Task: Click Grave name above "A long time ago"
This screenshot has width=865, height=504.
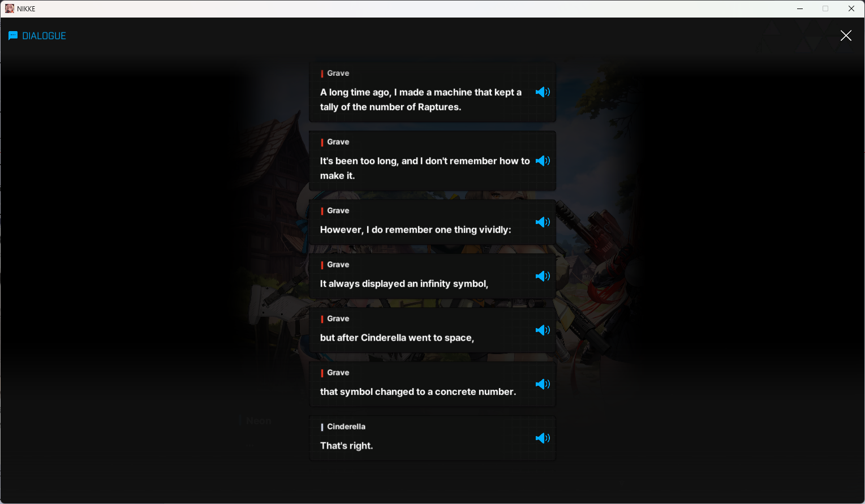Action: point(338,73)
